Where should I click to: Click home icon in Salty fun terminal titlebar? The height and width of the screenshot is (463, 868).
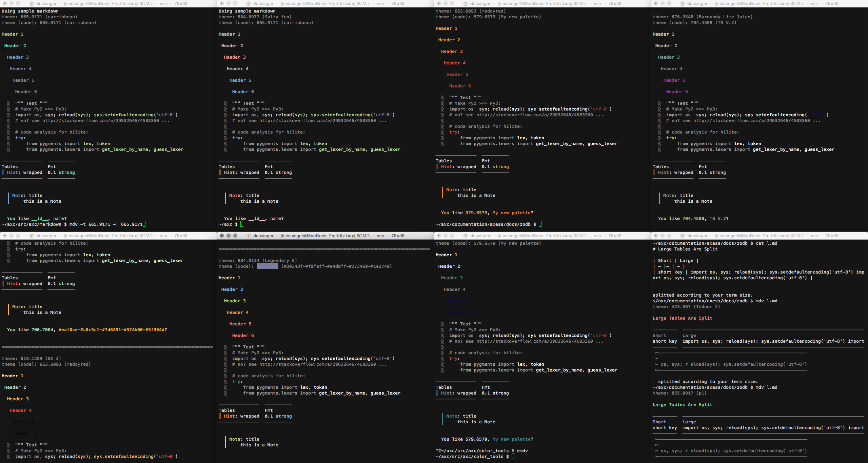click(x=249, y=3)
